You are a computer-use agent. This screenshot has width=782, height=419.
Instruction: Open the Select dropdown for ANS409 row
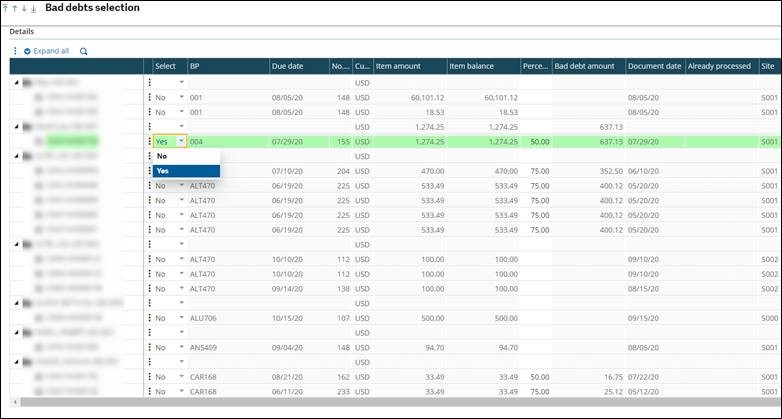coord(181,349)
